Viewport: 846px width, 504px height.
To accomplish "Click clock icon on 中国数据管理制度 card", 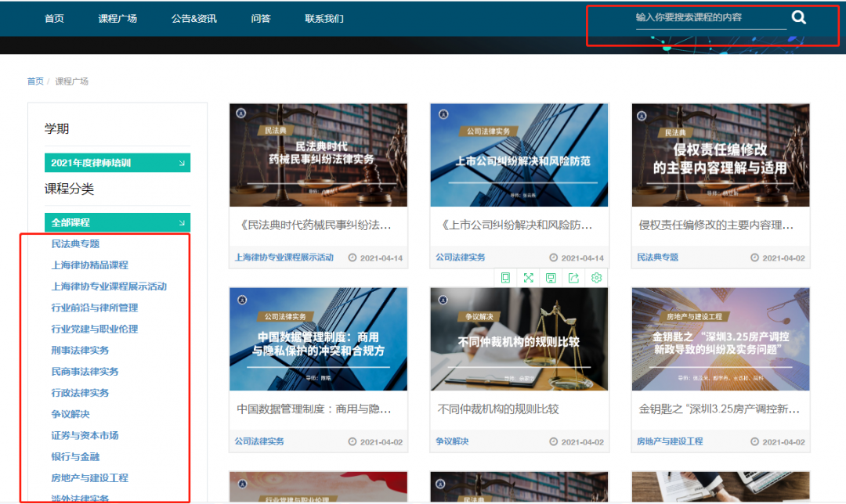I will (352, 441).
